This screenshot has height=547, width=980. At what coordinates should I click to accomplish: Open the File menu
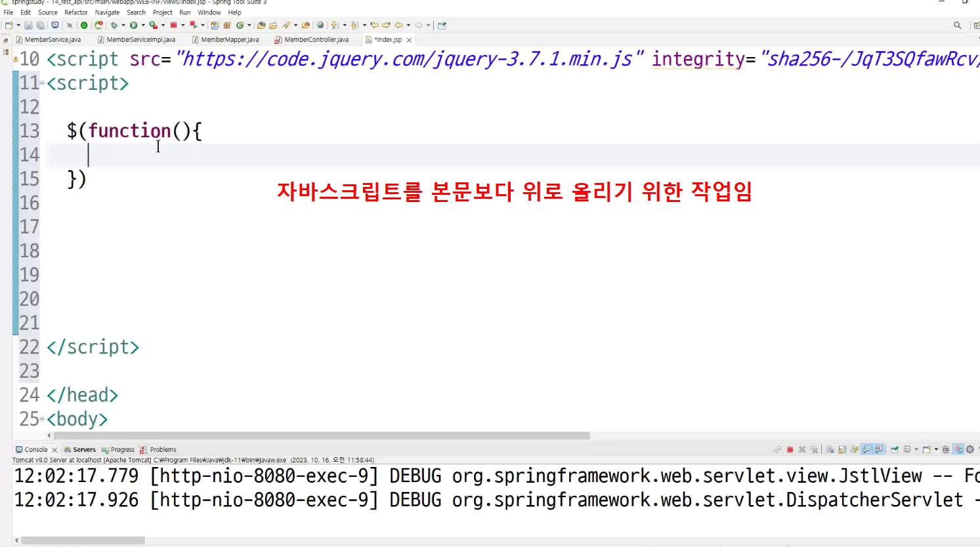pos(9,12)
